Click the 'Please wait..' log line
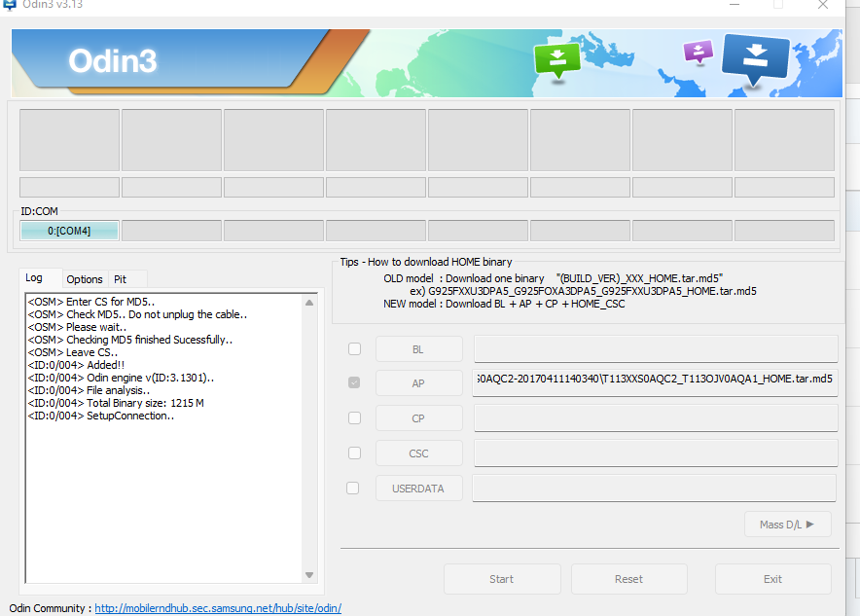Image resolution: width=860 pixels, height=616 pixels. (x=77, y=328)
